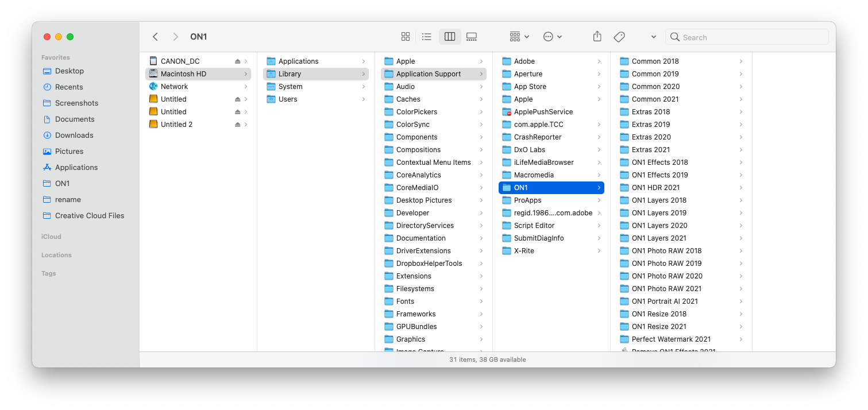Open the Action ellipsis menu
This screenshot has height=410, width=868.
coord(553,37)
